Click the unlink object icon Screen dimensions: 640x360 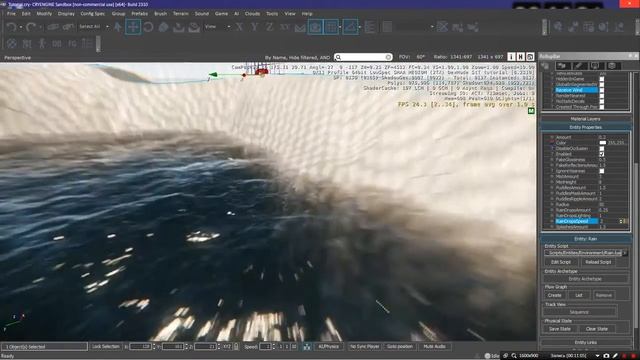coord(68,27)
